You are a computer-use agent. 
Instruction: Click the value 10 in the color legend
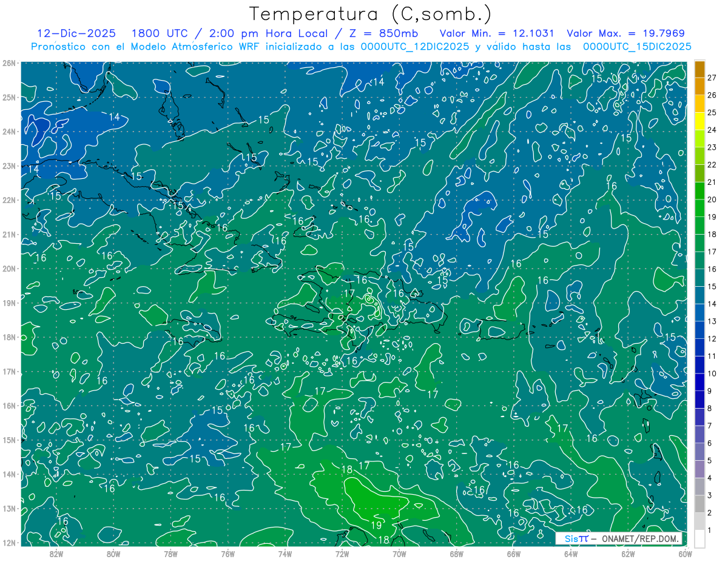click(712, 373)
